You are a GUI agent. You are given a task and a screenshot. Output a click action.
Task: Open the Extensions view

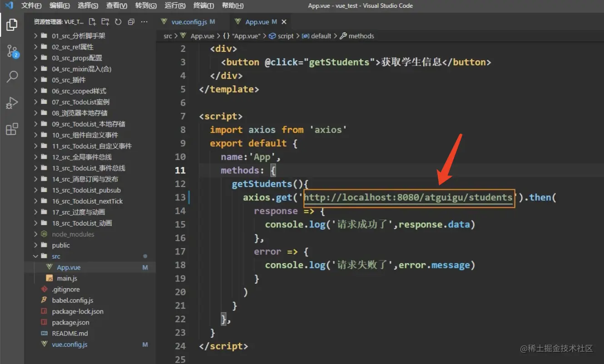12,129
